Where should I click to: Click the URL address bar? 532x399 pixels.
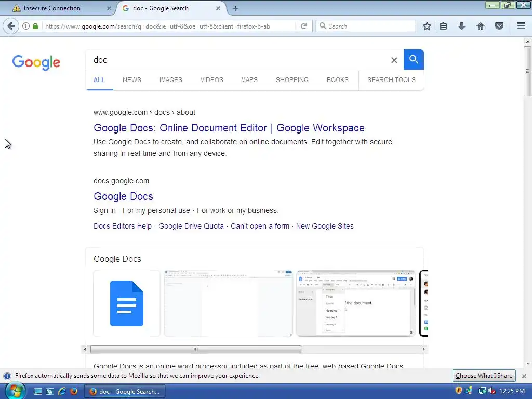click(x=169, y=26)
